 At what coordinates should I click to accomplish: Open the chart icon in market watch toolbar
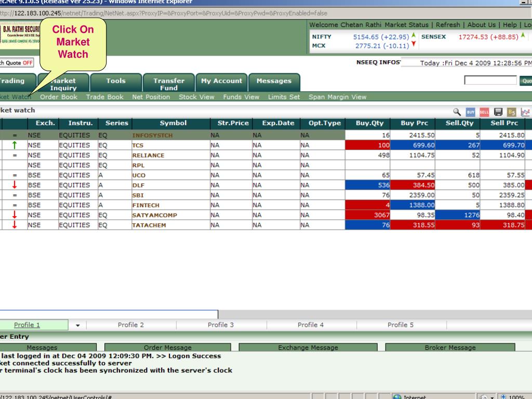525,112
